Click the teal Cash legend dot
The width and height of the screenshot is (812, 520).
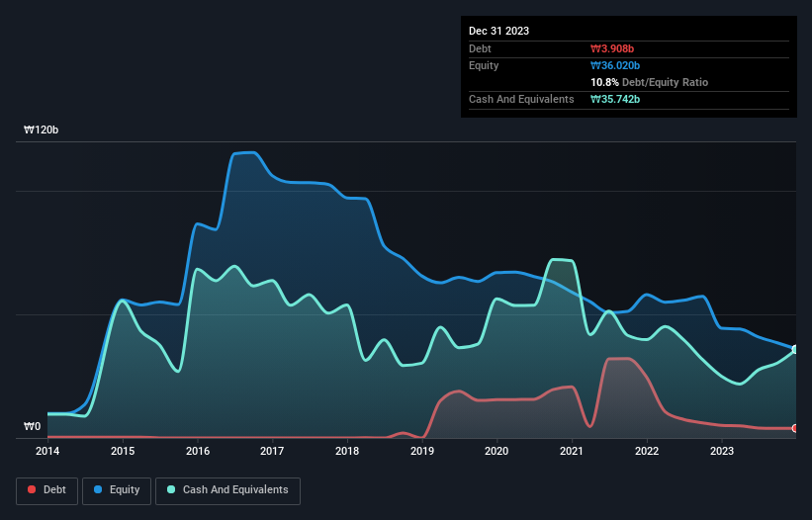coord(171,489)
